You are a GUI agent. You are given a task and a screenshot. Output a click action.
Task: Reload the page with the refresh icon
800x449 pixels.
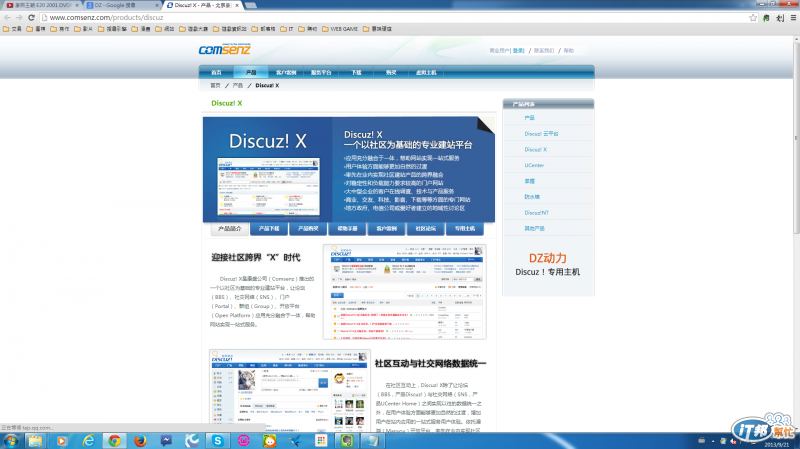[x=31, y=17]
